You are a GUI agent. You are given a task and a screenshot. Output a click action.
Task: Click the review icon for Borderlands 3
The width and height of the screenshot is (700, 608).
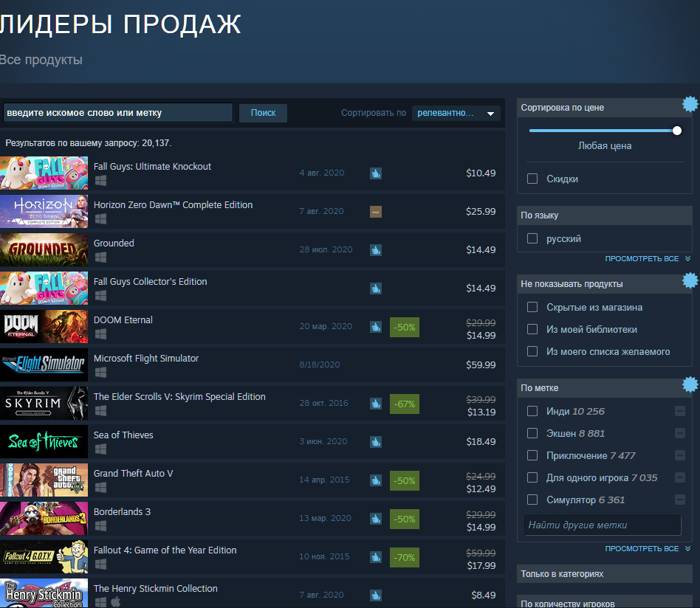point(376,518)
